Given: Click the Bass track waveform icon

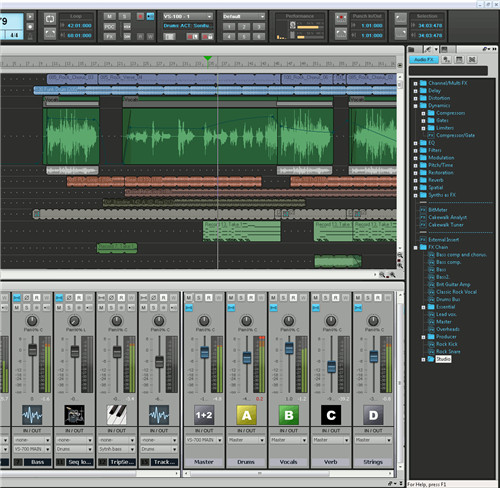Looking at the screenshot, I should click(32, 415).
